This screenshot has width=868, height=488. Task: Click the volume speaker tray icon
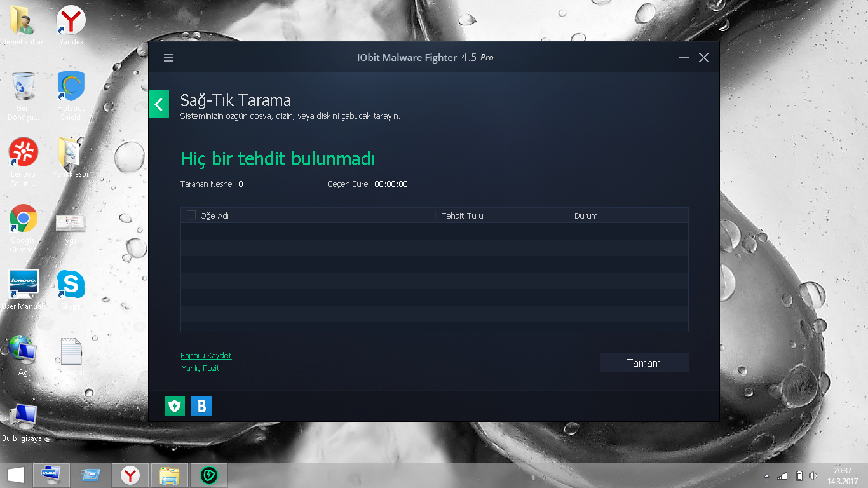pyautogui.click(x=813, y=476)
